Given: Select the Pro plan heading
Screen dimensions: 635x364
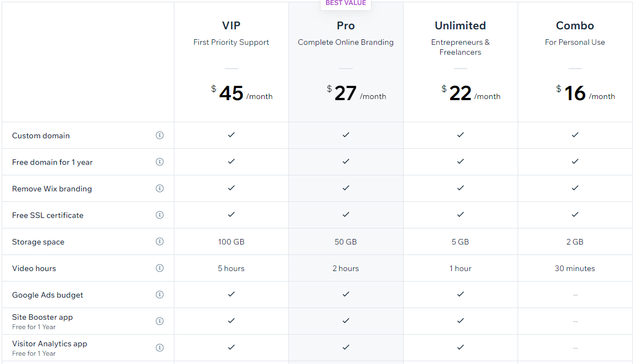Looking at the screenshot, I should coord(345,25).
